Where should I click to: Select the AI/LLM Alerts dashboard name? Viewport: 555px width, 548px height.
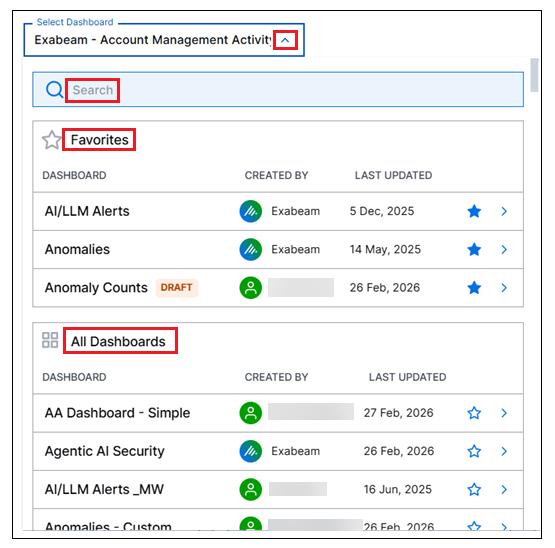[87, 211]
